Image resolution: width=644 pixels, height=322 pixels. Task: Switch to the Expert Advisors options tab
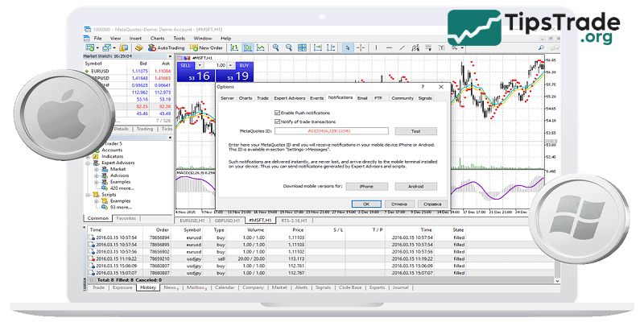click(x=289, y=97)
